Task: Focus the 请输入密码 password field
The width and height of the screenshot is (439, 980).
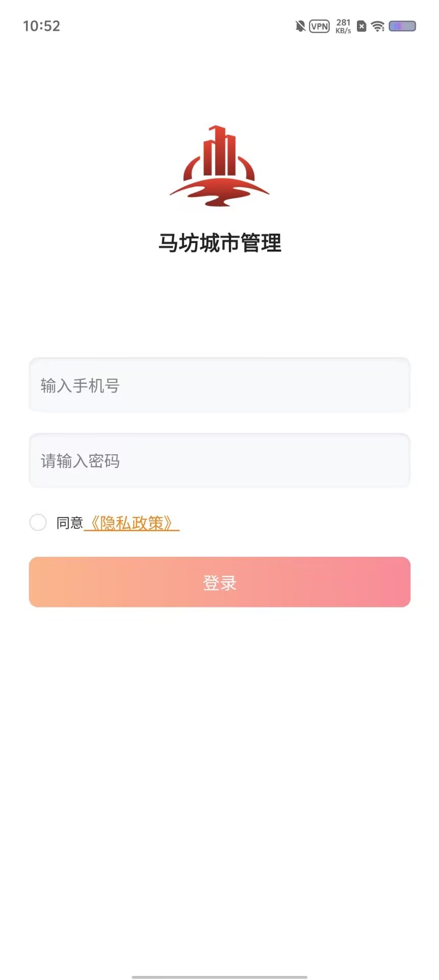Action: [219, 461]
